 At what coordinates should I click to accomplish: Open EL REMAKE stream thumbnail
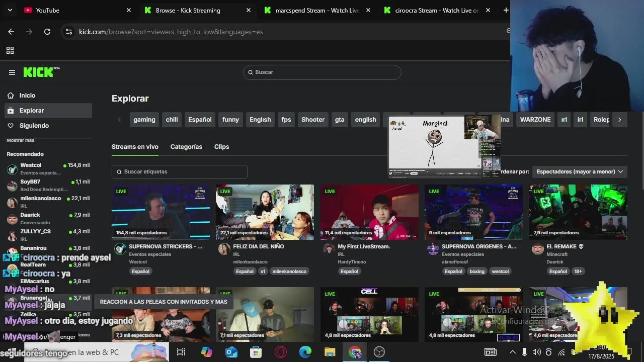[x=578, y=212]
